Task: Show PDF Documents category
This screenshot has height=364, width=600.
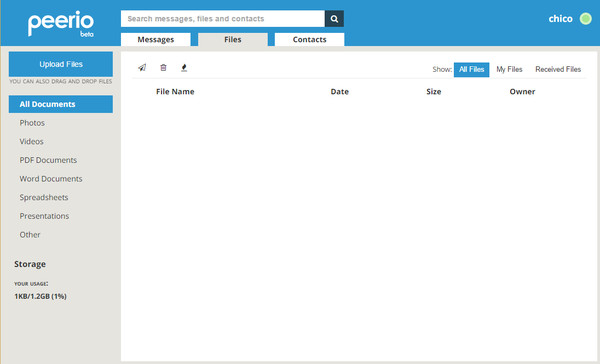Action: 48,160
